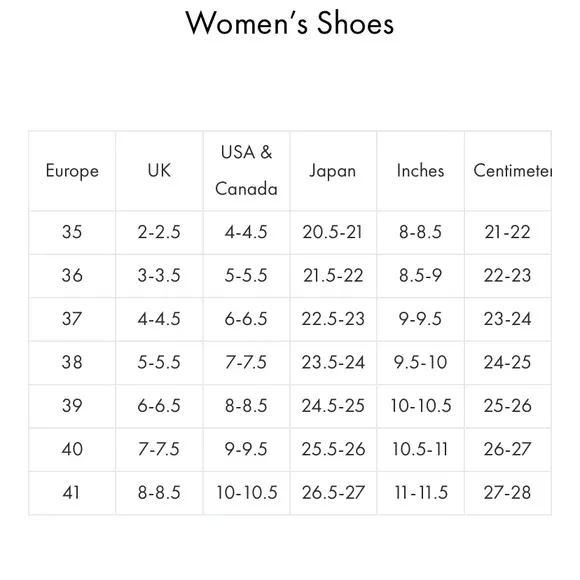Click the Japan 23.5-24 cell
The image size is (580, 580).
pyautogui.click(x=333, y=362)
